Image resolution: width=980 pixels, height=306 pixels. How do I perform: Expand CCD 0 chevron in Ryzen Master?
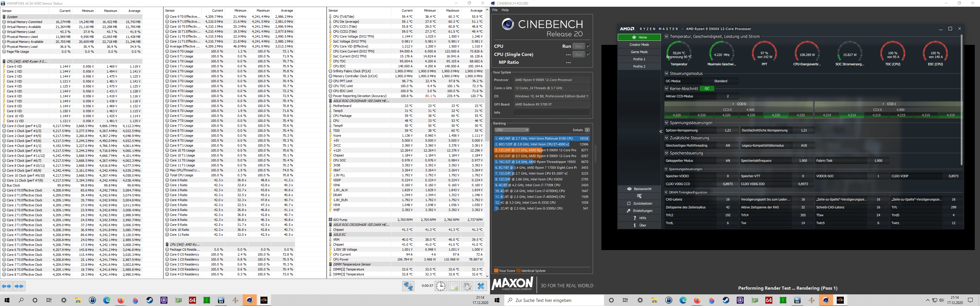734,104
